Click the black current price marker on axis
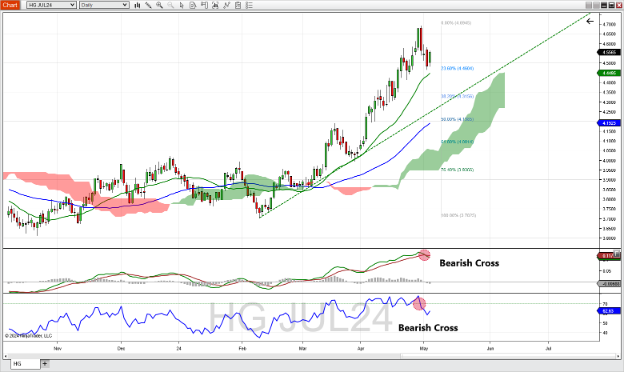624x372 pixels. (609, 53)
